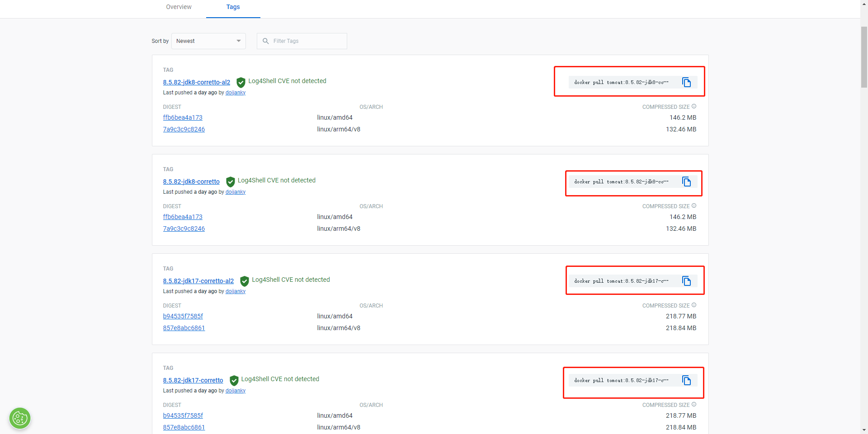Screen dimensions: 868x434
Task: Open the 8.5.82-jdk8-corretto tag link
Action: (x=191, y=182)
